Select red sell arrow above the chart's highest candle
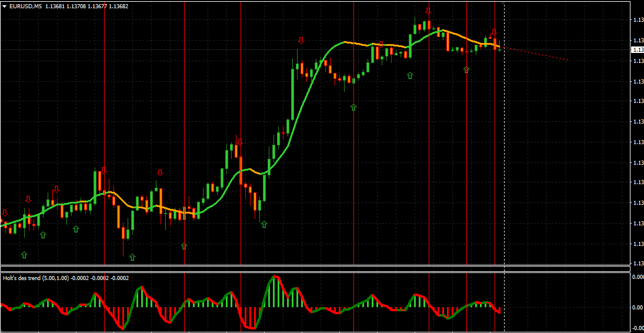The image size is (644, 333). (428, 11)
